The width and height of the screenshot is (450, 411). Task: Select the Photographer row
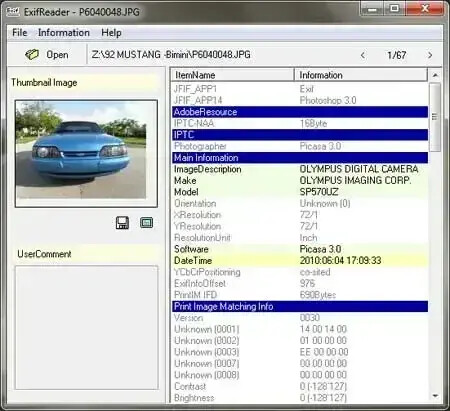300,146
